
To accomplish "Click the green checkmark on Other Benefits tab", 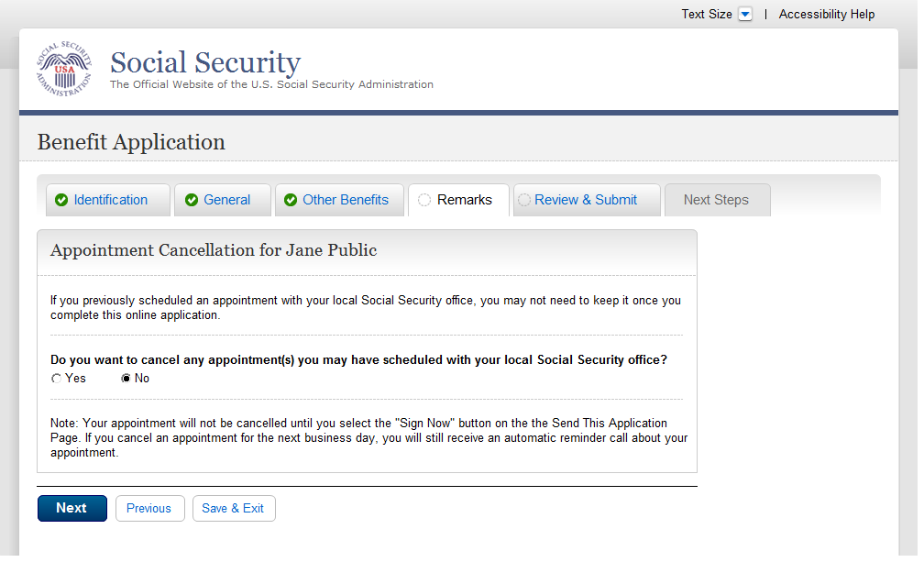I will 291,201.
